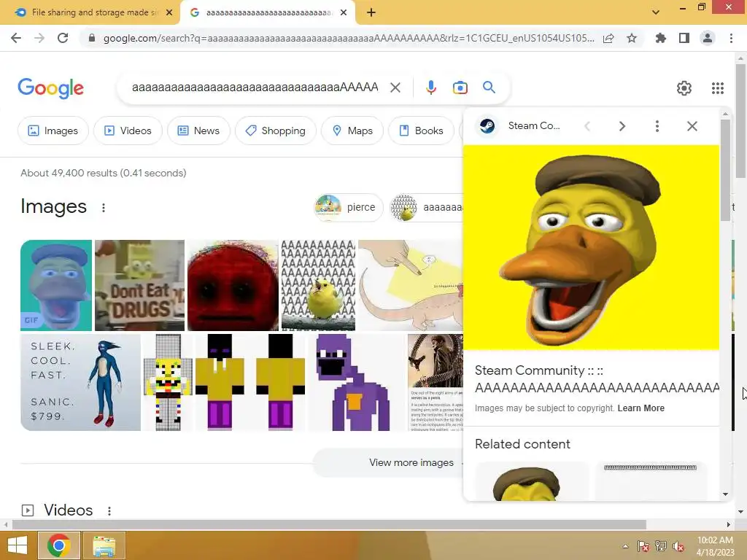Screen dimensions: 747x560
Task: Filter results by Videos
Action: point(128,131)
